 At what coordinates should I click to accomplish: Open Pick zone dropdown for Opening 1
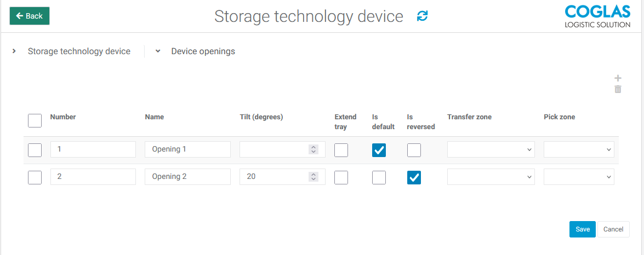pos(578,149)
